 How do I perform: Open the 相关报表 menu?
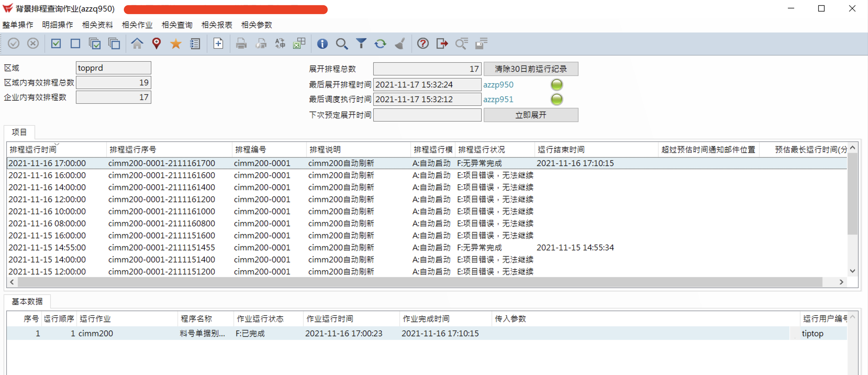coord(216,25)
